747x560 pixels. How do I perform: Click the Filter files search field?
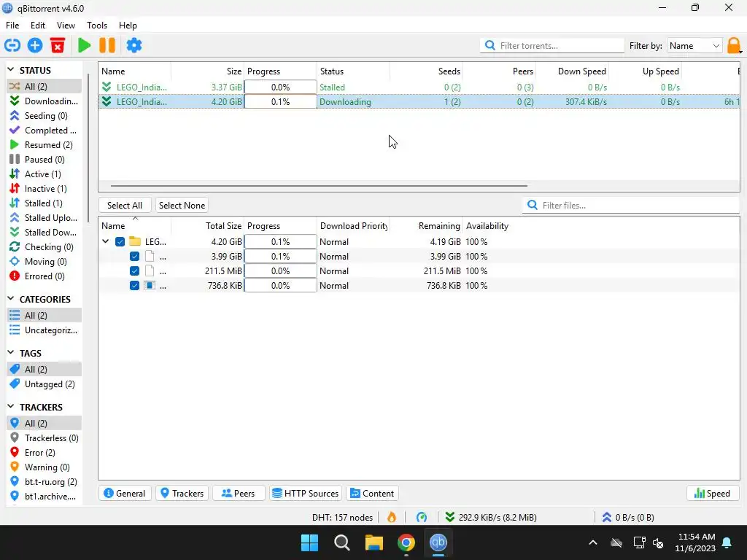tap(631, 205)
